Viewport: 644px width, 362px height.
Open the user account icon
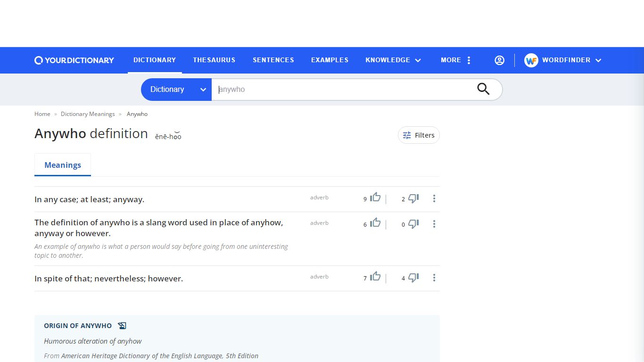point(499,60)
